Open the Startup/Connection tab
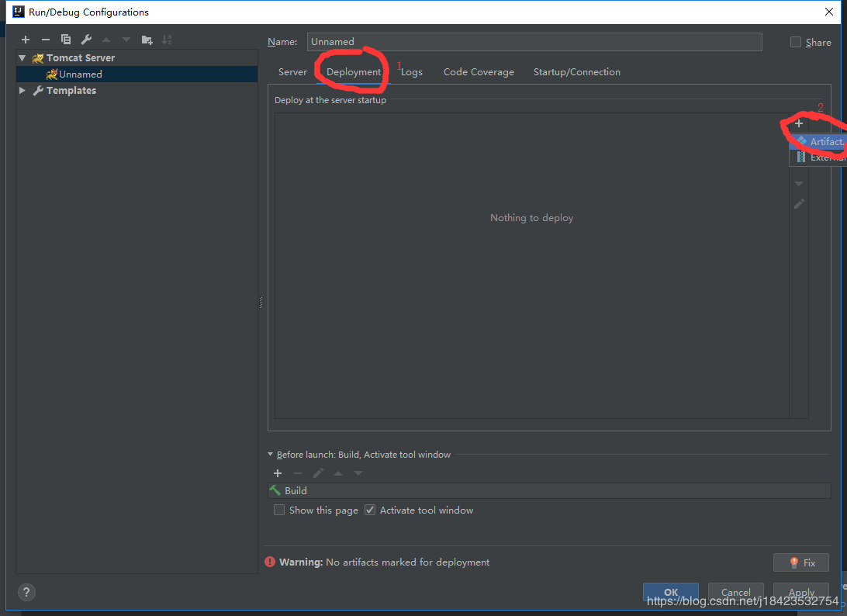847x616 pixels. pos(576,72)
